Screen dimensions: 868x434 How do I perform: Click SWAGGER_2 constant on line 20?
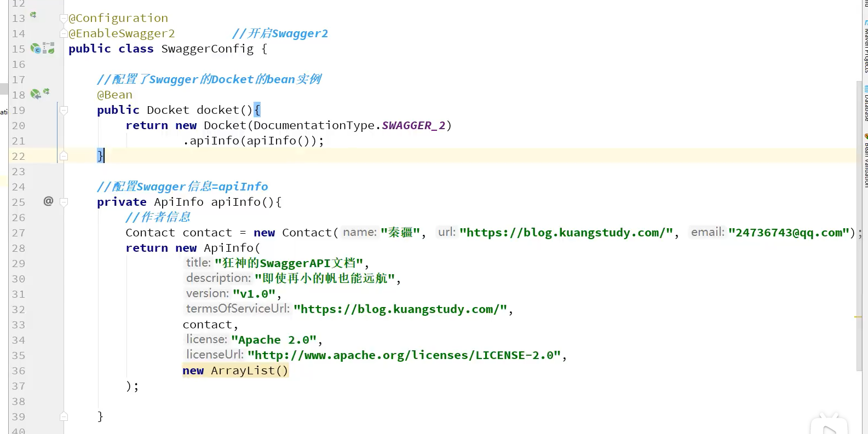(413, 125)
